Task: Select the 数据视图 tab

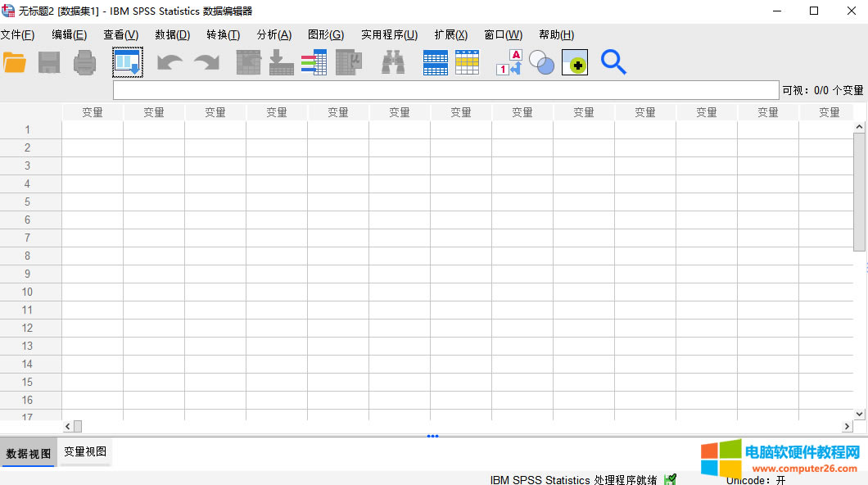Action: tap(29, 453)
